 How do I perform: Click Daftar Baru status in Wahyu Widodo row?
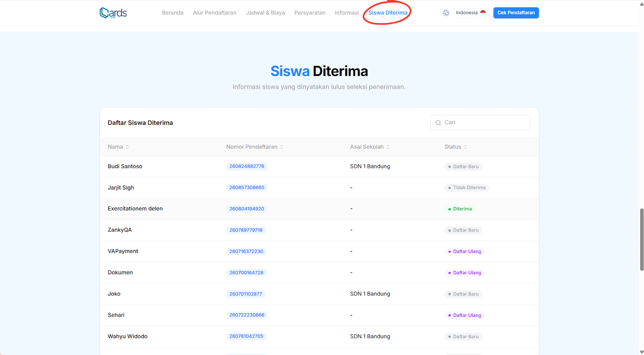coord(463,337)
